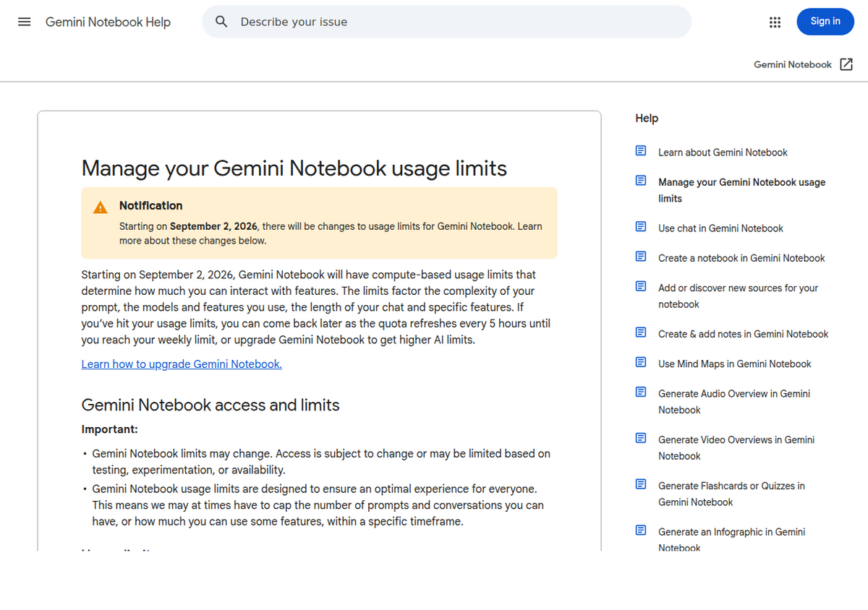Click the bullet starting Gemini Notebook limits may change

321,461
